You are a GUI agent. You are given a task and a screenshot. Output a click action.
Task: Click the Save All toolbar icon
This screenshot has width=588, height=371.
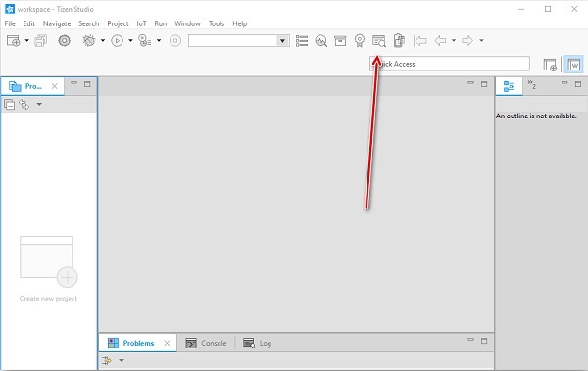41,40
